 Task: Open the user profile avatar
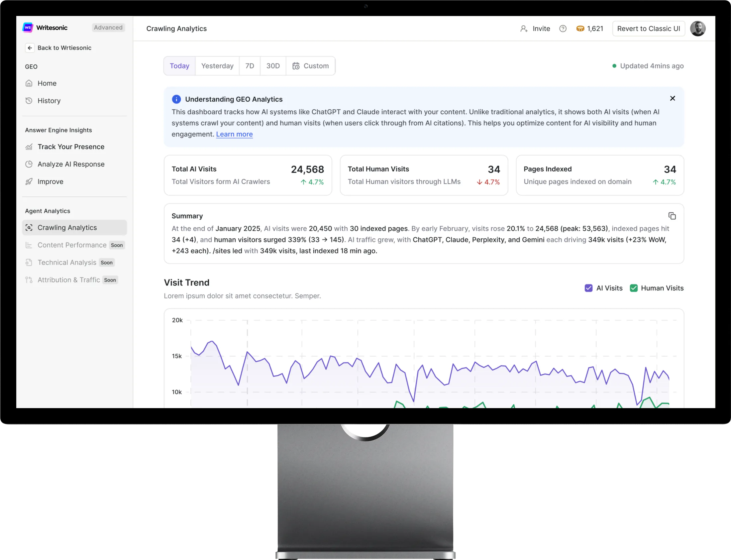pyautogui.click(x=698, y=29)
